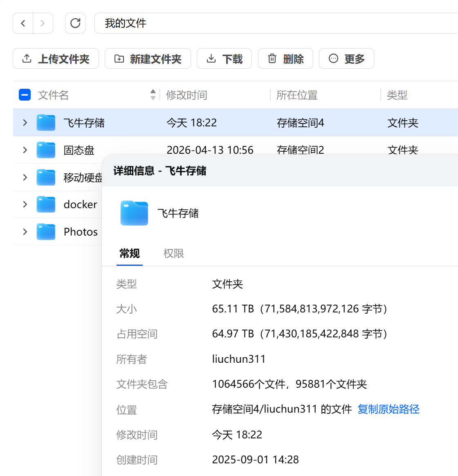Sort files by 文件名 column
The height and width of the screenshot is (476, 458).
click(152, 94)
